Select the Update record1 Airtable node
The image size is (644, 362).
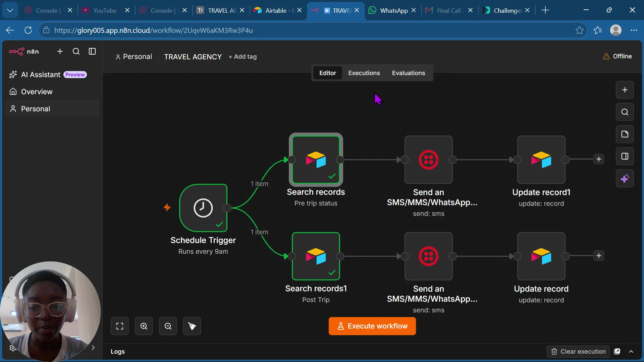click(541, 160)
